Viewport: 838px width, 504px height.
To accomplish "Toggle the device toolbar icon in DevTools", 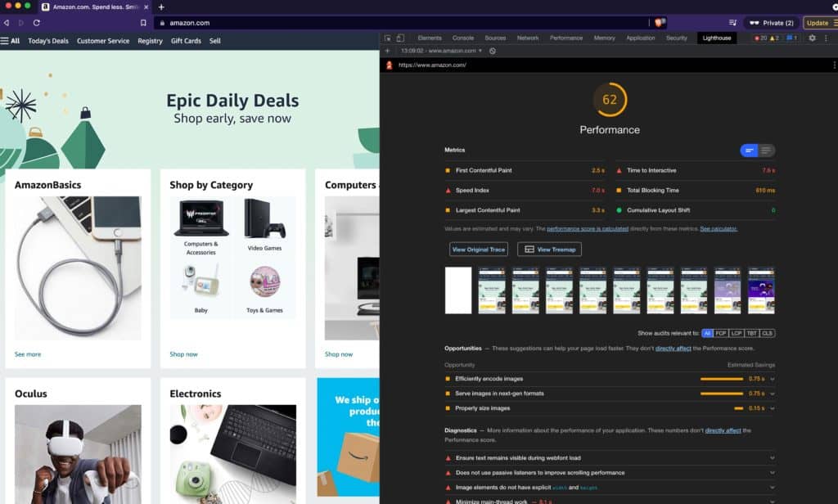I will [x=400, y=38].
